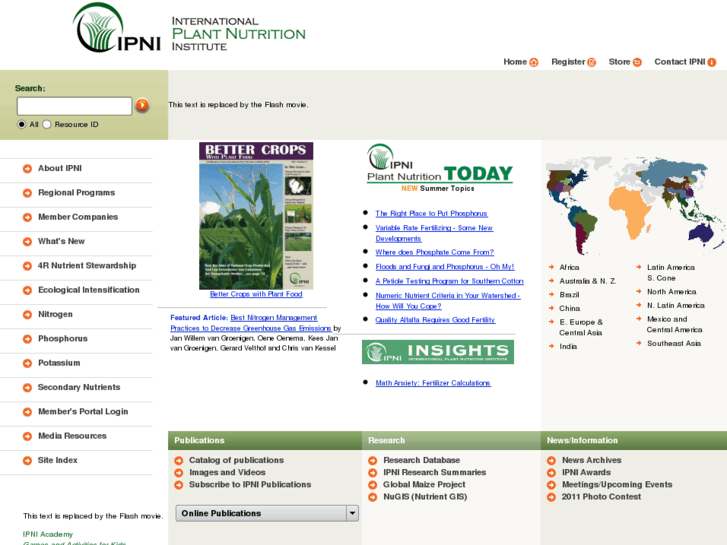Click the arrow icon beside What's New

[x=27, y=242]
